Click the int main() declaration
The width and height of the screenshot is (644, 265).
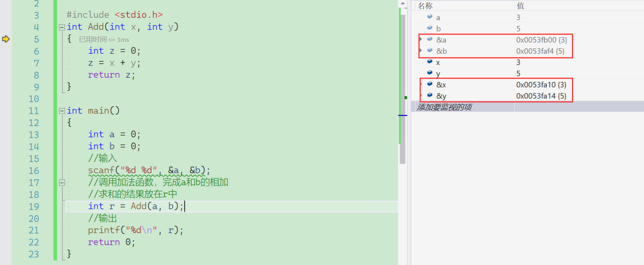pyautogui.click(x=93, y=111)
